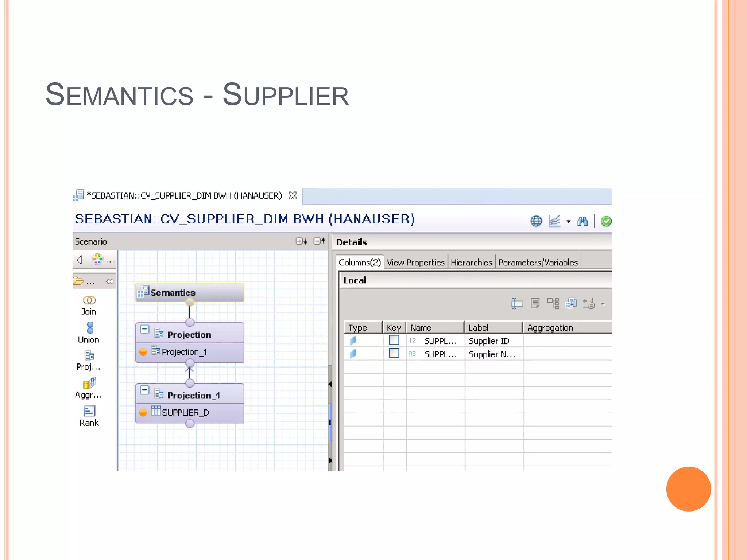
Task: Click the palette pin icon
Action: 110,281
